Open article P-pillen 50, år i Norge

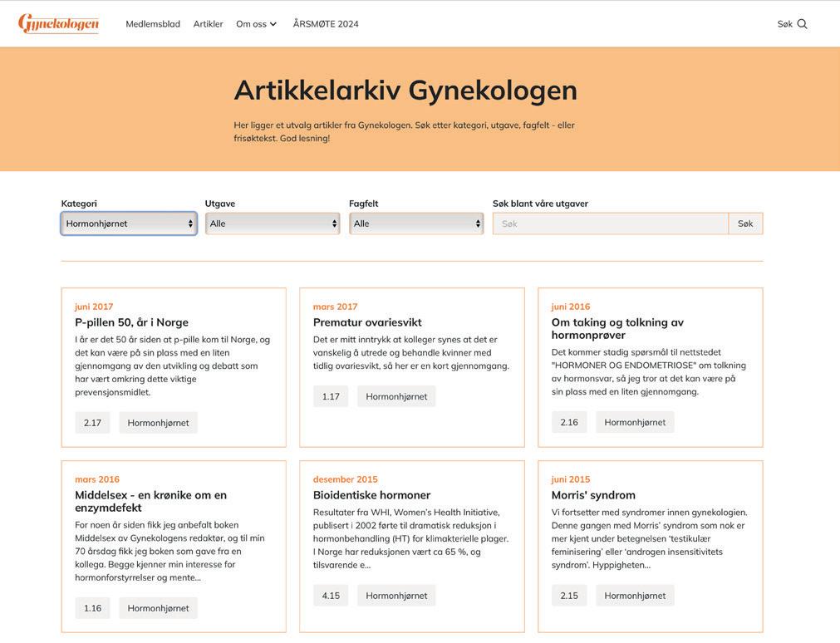click(x=132, y=322)
